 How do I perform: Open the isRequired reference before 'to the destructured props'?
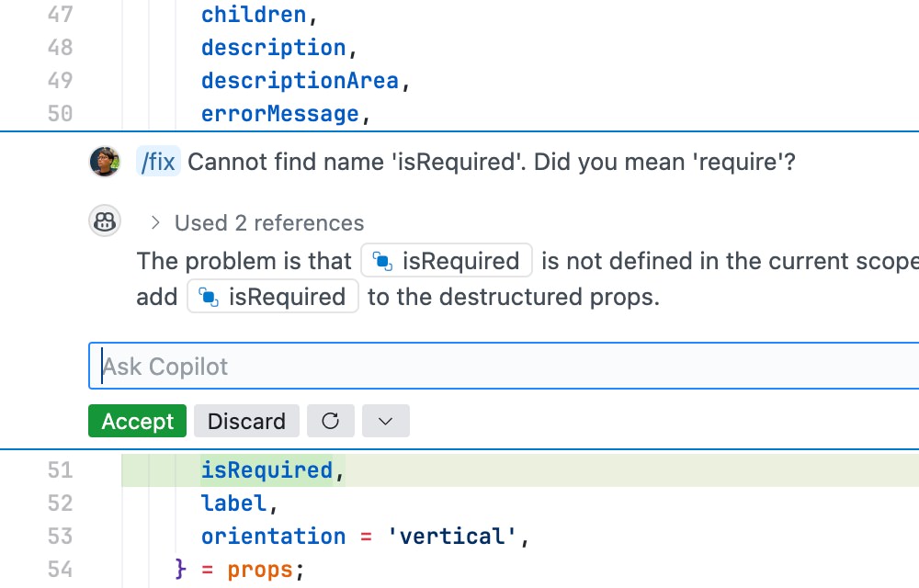pos(286,298)
